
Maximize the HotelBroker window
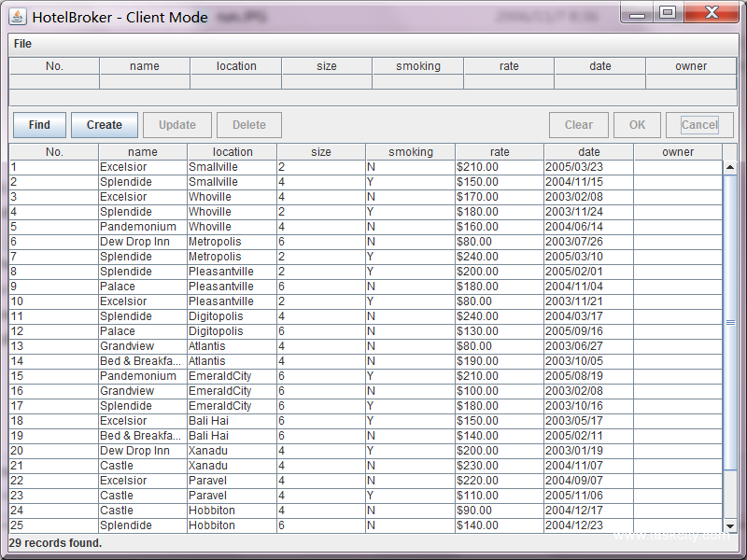tap(667, 13)
